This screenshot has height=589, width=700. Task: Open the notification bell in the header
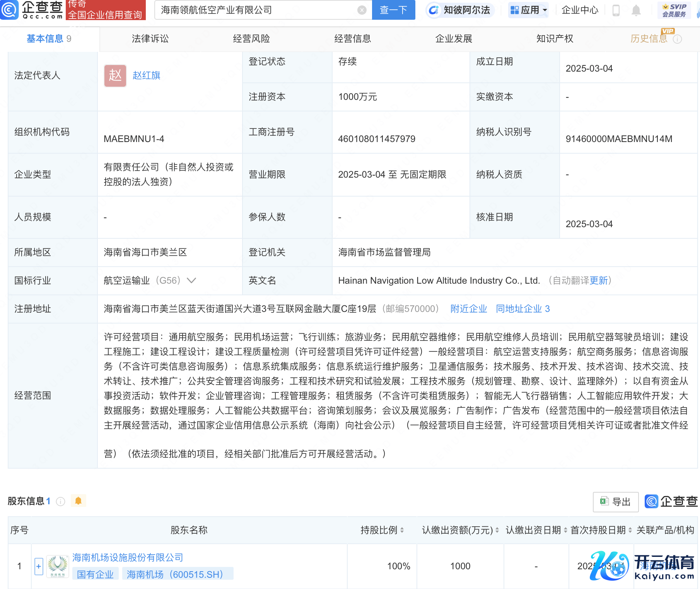pyautogui.click(x=636, y=10)
